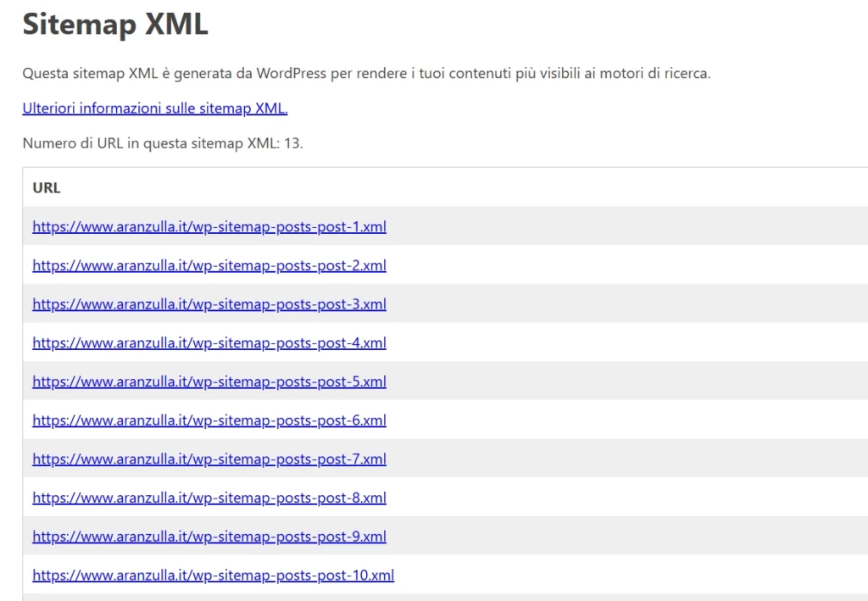Open wp-sitemap-posts-post-7.xml link
Viewport: 868px width, 601px height.
[x=209, y=459]
